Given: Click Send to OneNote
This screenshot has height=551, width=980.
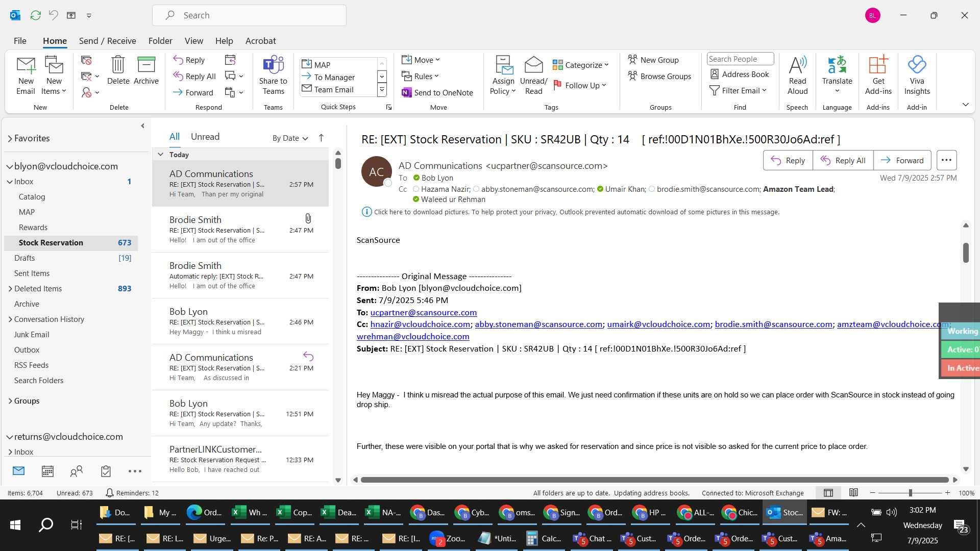Looking at the screenshot, I should click(x=437, y=92).
